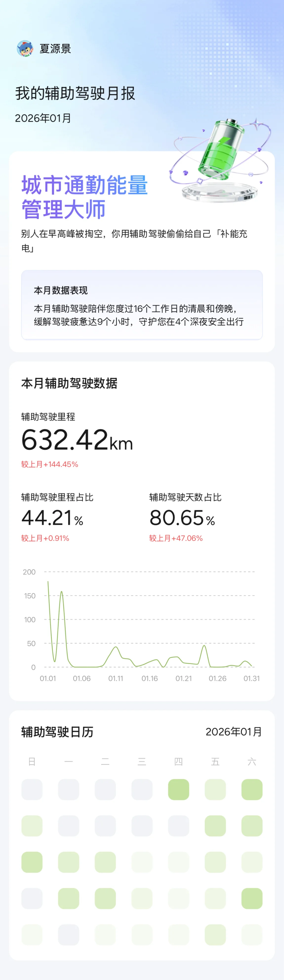Select the third-row Sunday calendar cell
The height and width of the screenshot is (980, 284).
coord(32,862)
